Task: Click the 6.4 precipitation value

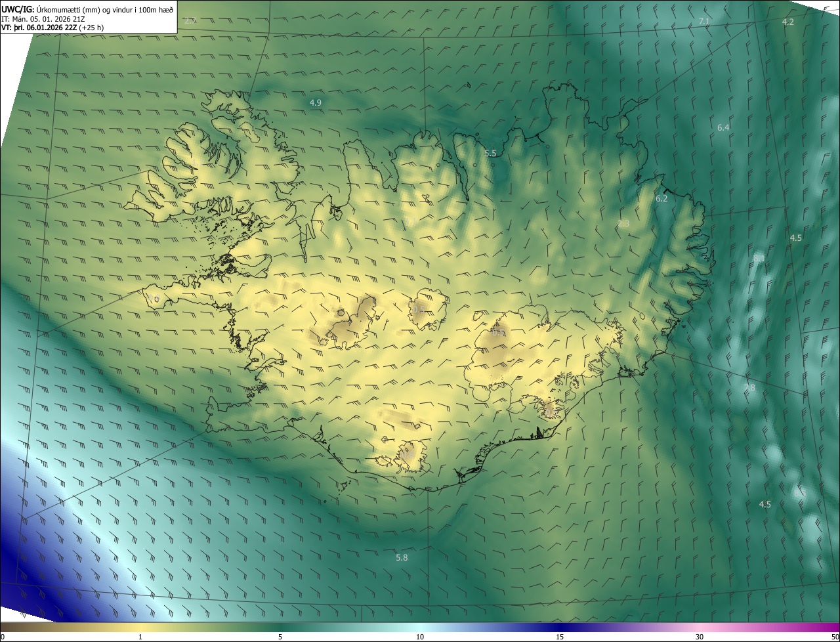Action: point(723,127)
